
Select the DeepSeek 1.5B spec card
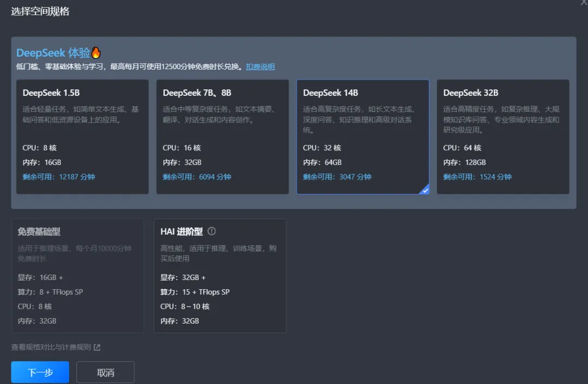point(82,137)
